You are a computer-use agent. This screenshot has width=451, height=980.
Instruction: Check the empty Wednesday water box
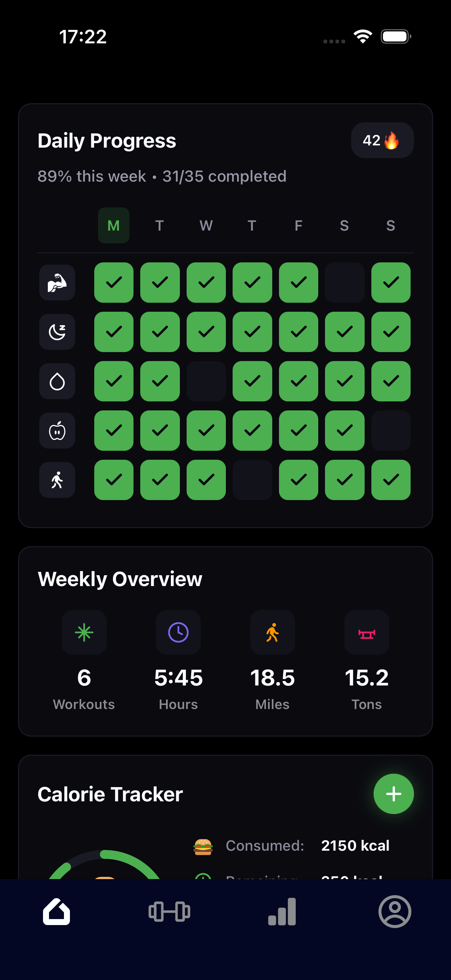click(206, 381)
